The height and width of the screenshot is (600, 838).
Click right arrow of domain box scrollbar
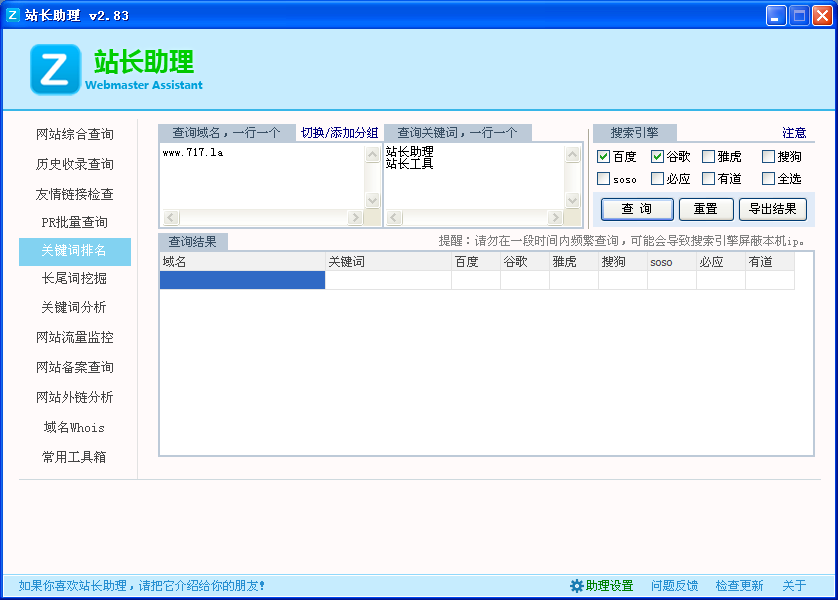tap(355, 217)
